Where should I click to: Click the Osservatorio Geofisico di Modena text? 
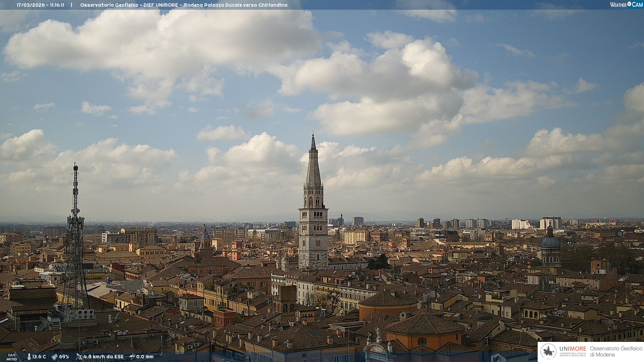[616, 351]
